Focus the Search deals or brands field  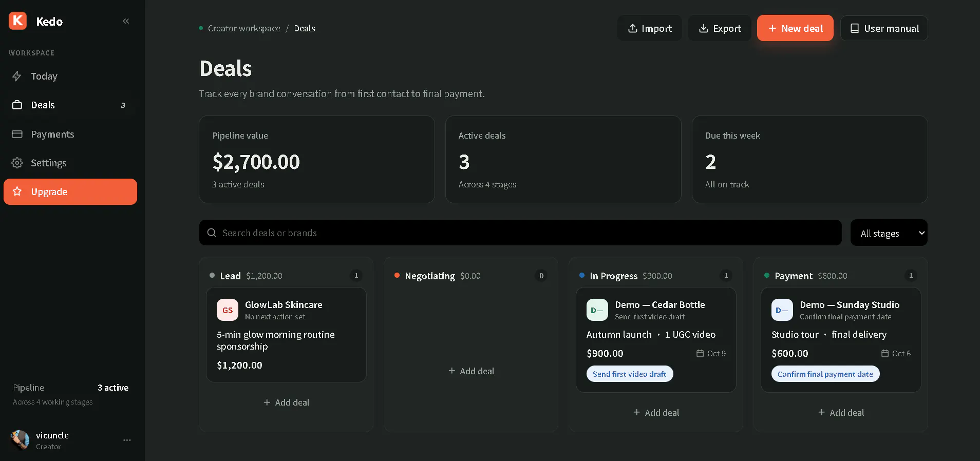click(520, 233)
